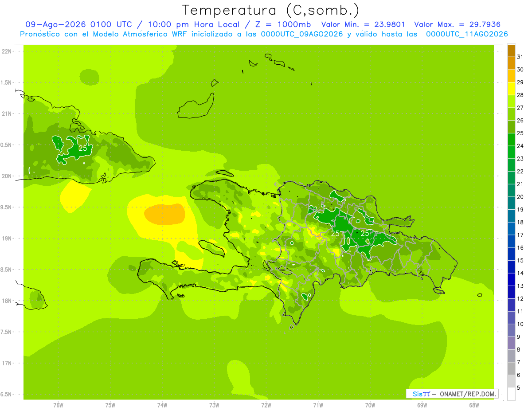Click the "73W" longitude label
Viewport: 532px width, 411px height.
click(214, 405)
